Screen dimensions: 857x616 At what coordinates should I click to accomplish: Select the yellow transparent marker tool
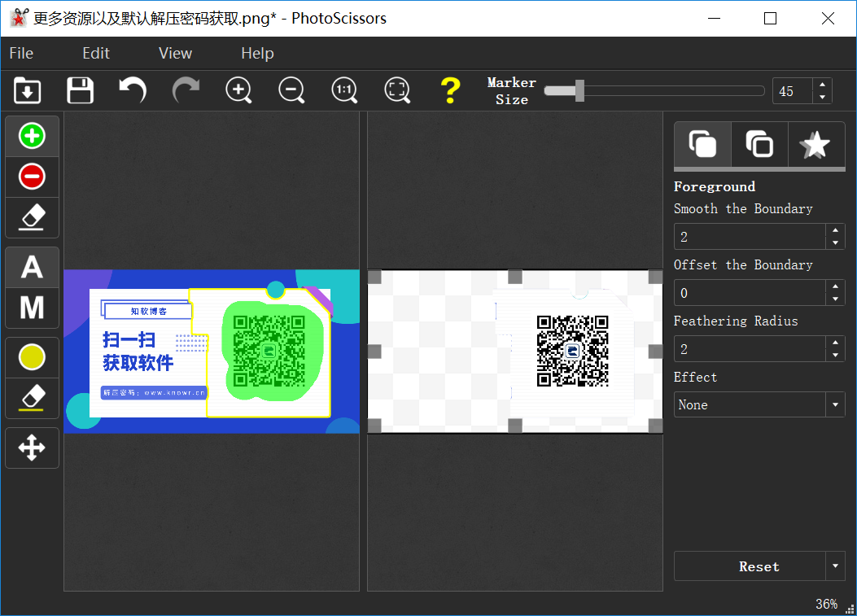(x=32, y=357)
